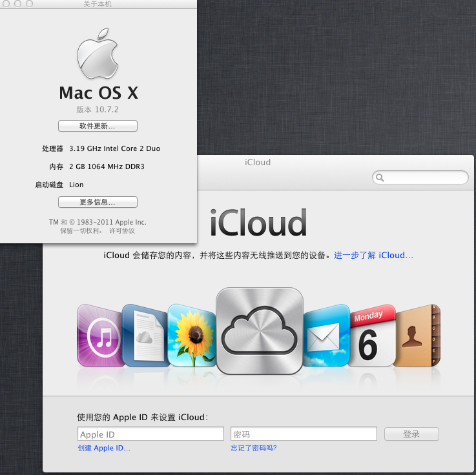Image resolution: width=476 pixels, height=475 pixels.
Task: Select the brown Contacts address book icon
Action: 417,334
